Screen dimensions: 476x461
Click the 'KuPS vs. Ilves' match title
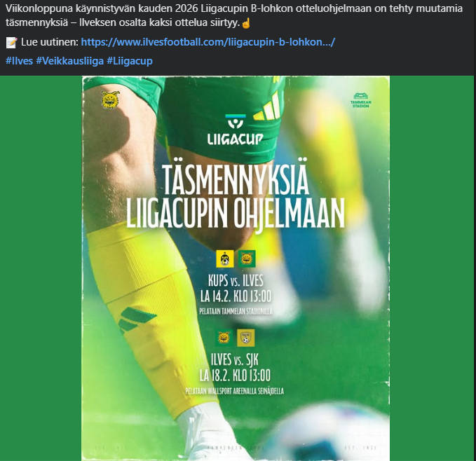tap(236, 280)
